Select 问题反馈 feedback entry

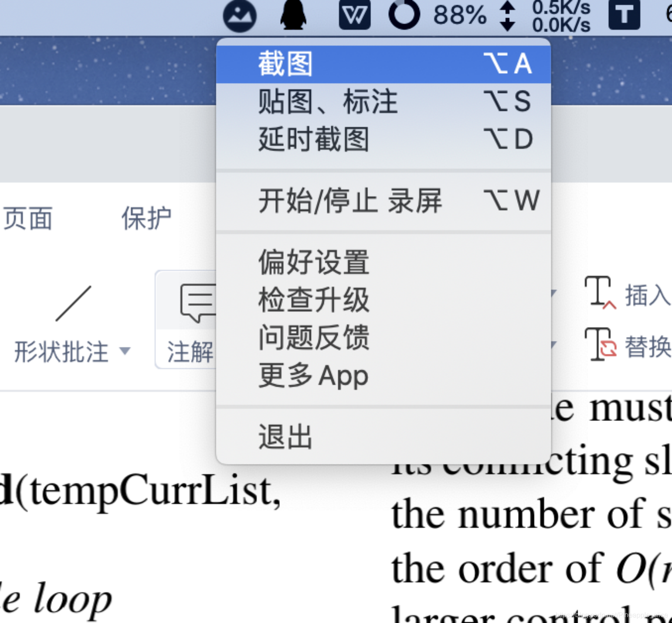(x=383, y=337)
